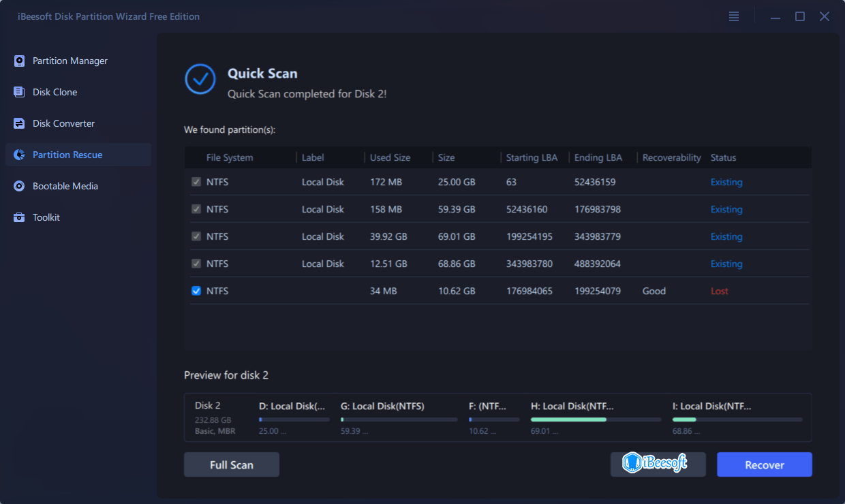Viewport: 845px width, 504px height.
Task: Switch to Disk Clone section
Action: click(x=55, y=93)
